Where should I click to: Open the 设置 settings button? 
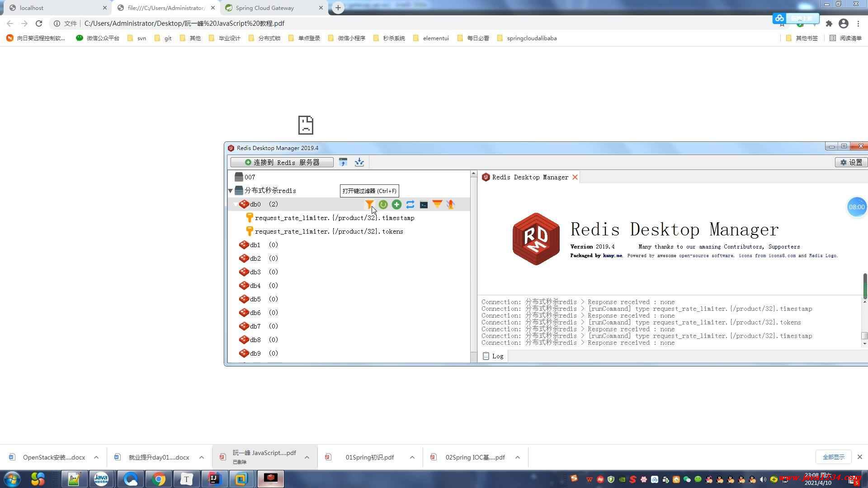tap(851, 162)
